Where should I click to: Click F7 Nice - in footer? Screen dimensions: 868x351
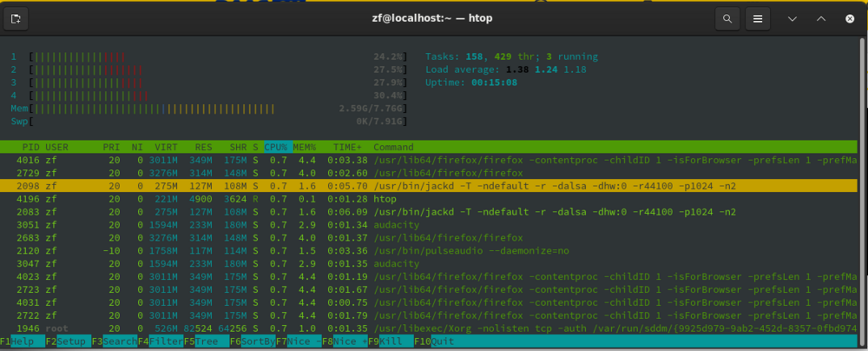point(299,341)
